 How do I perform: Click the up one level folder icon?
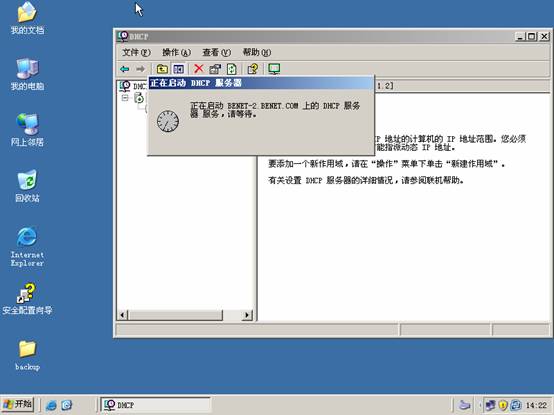pyautogui.click(x=162, y=69)
